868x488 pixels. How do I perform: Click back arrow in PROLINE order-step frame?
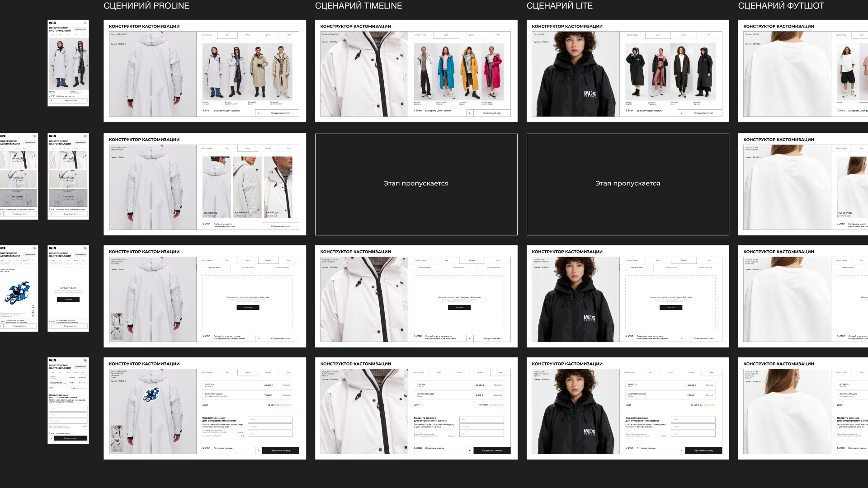[x=259, y=450]
